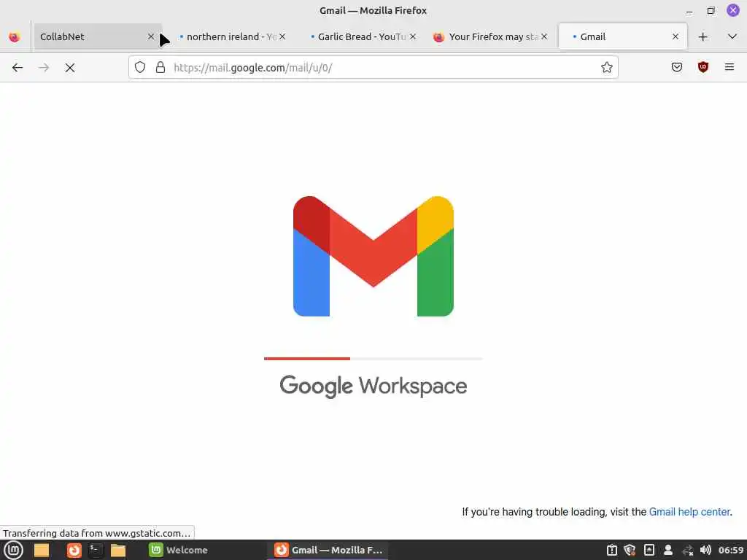The height and width of the screenshot is (560, 747).
Task: Click the Gmail loading progress bar
Action: 373,359
